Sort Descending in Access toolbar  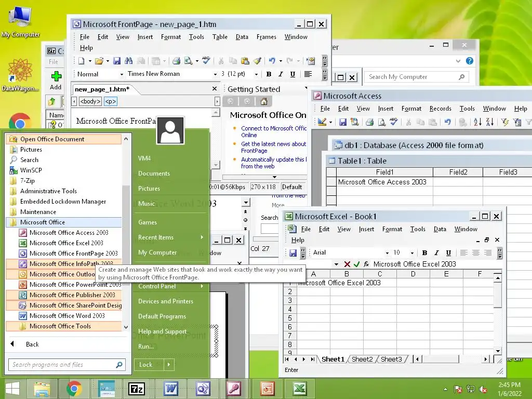click(489, 122)
